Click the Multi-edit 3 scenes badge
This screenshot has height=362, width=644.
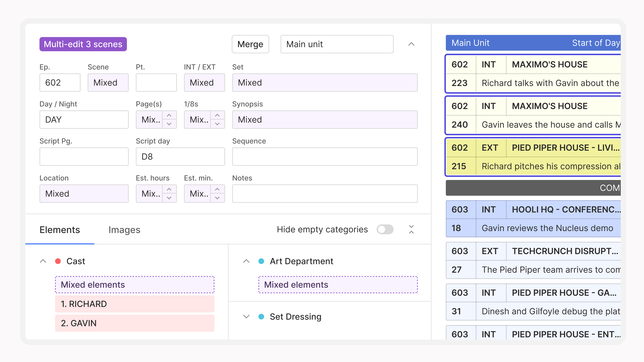pos(83,44)
